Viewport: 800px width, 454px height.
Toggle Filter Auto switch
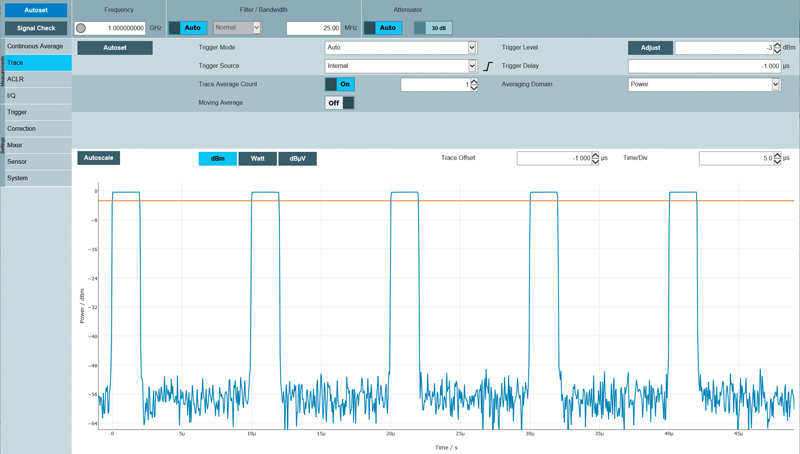(188, 28)
